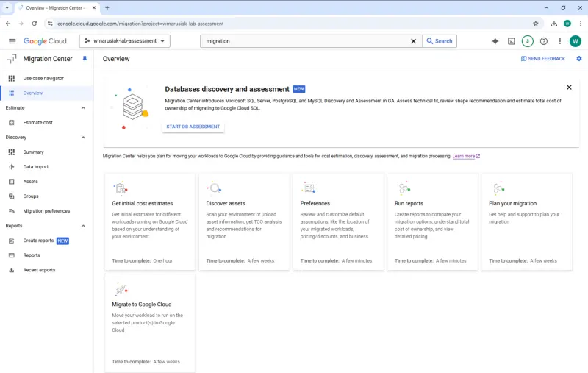Open Recent exports
The height and width of the screenshot is (373, 588).
(x=47, y=270)
